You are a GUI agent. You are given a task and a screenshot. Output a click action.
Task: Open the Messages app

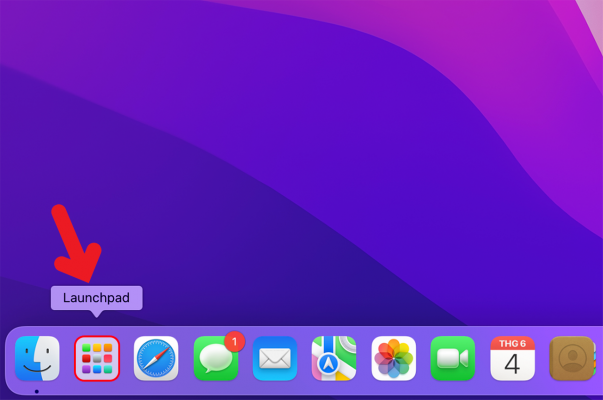[x=215, y=360]
